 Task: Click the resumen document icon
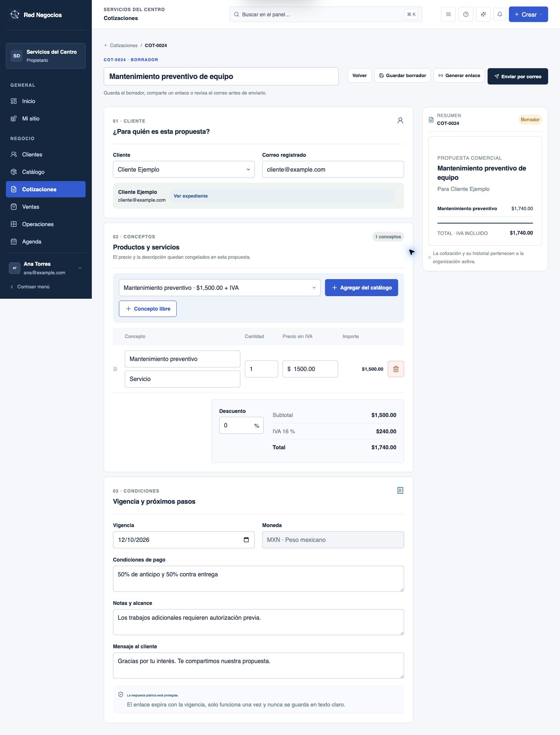[431, 120]
